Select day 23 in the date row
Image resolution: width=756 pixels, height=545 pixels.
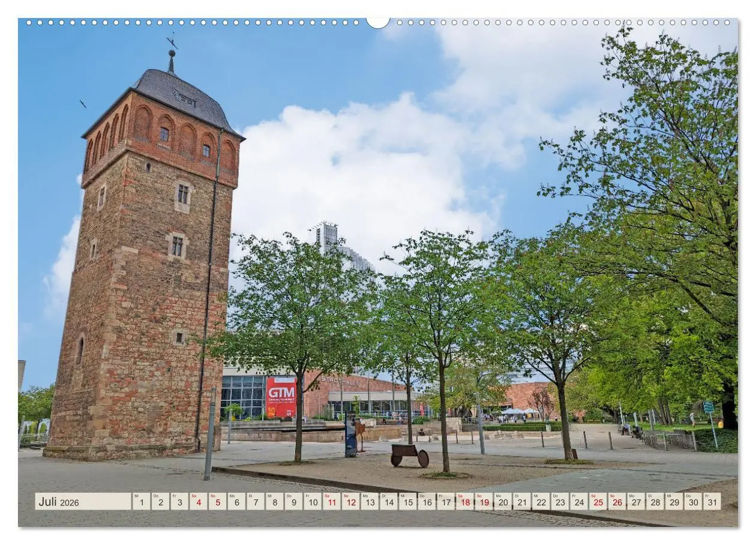coord(560,502)
